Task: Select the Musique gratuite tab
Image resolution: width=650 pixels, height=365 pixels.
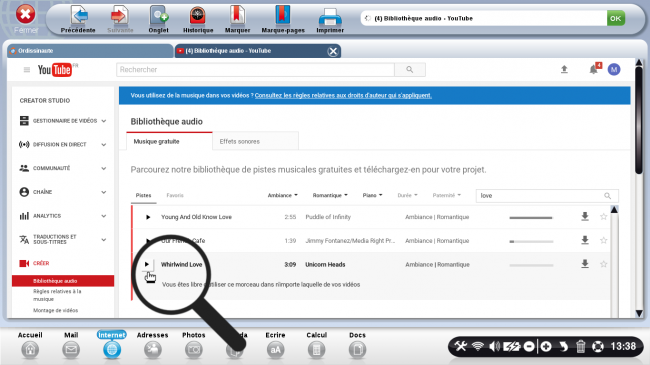Action: tap(170, 141)
